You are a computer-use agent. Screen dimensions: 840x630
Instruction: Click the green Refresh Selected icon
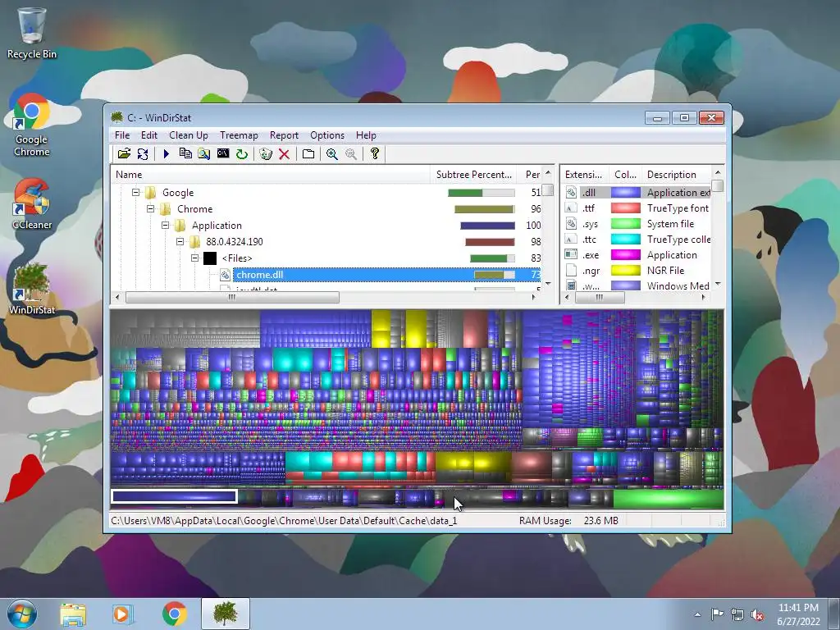point(242,154)
